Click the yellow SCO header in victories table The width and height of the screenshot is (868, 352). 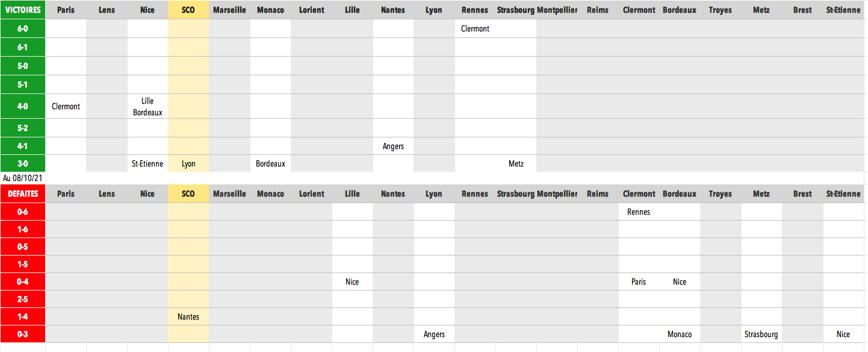[188, 10]
